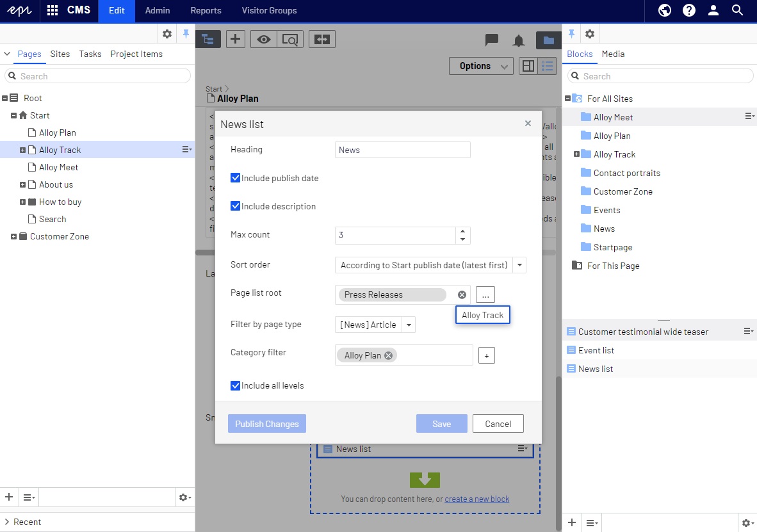
Task: Open the Sort order dropdown
Action: [519, 265]
